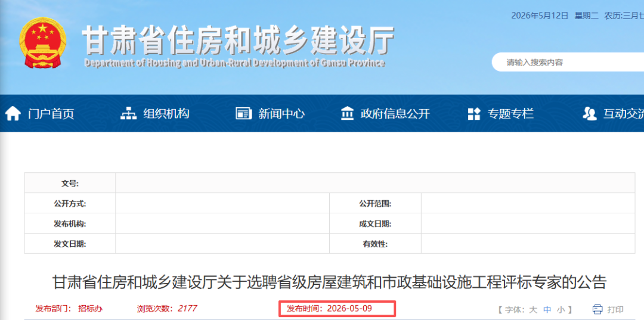Click the printer icon
Image resolution: width=644 pixels, height=320 pixels.
[597, 309]
